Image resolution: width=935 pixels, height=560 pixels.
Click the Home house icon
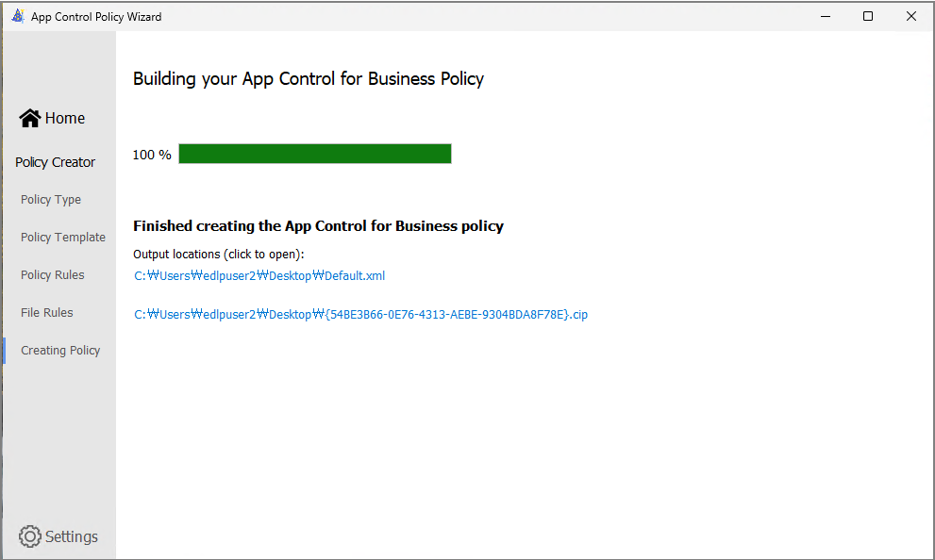click(x=30, y=119)
